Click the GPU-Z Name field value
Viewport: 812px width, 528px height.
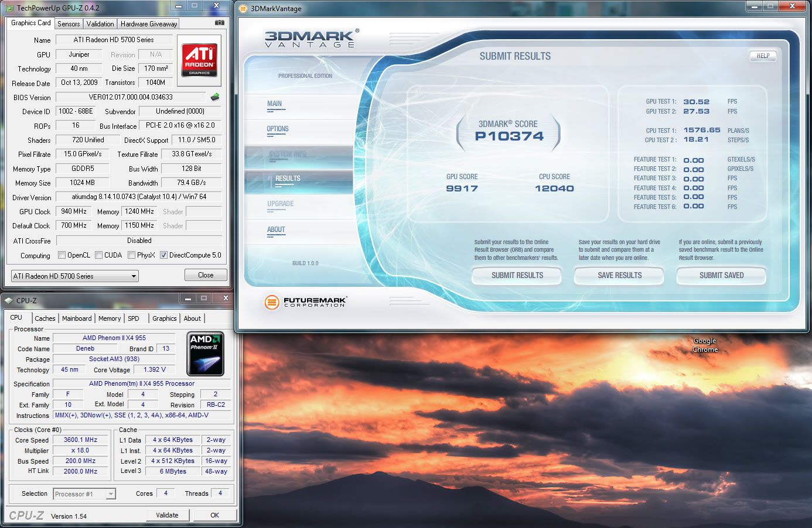(x=114, y=40)
